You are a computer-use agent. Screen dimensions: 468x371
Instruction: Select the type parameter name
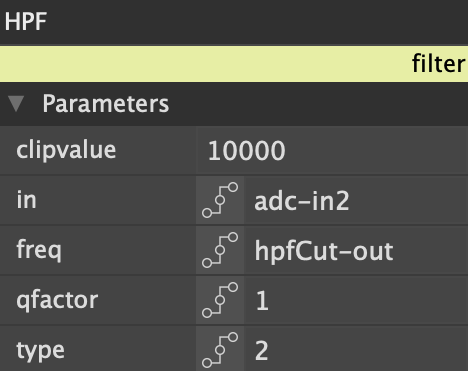40,351
